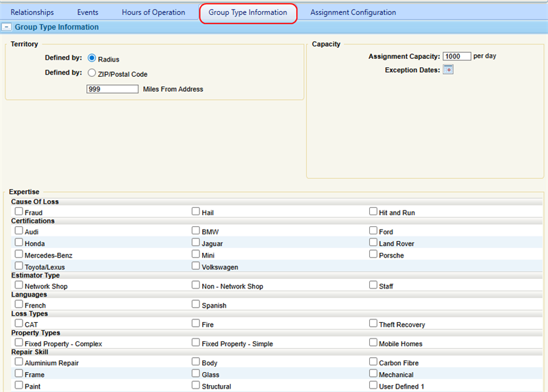This screenshot has width=548, height=392.
Task: Tick the Honda checkbox
Action: 19,242
